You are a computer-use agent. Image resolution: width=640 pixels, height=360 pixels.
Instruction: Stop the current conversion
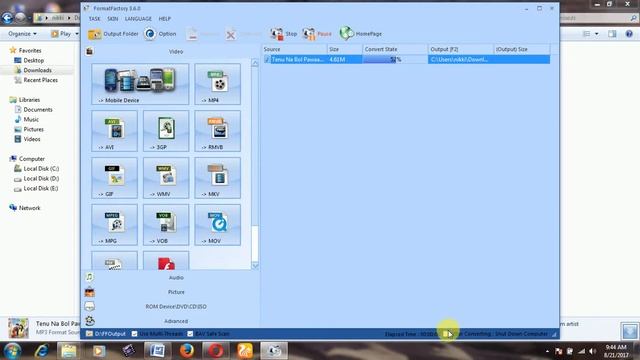click(x=284, y=34)
